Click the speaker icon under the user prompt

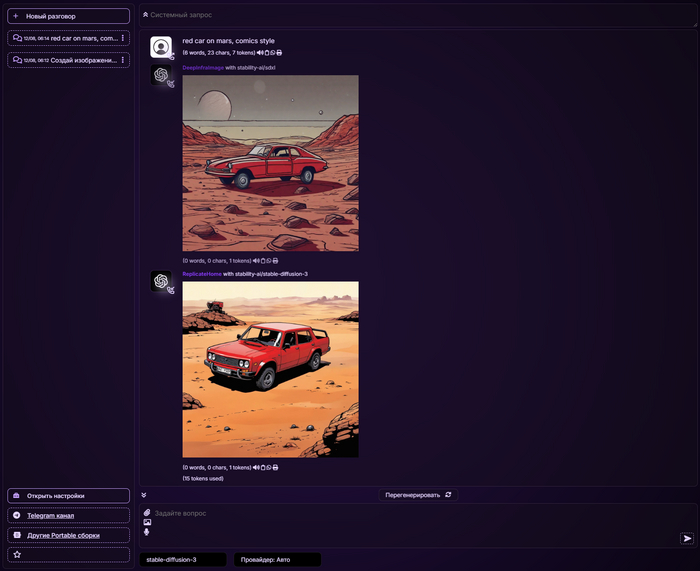259,52
